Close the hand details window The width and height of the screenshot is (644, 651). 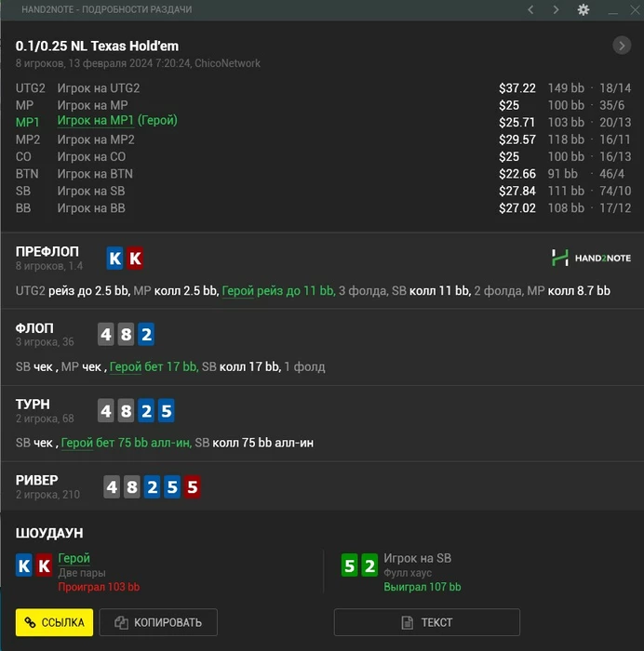pos(635,9)
